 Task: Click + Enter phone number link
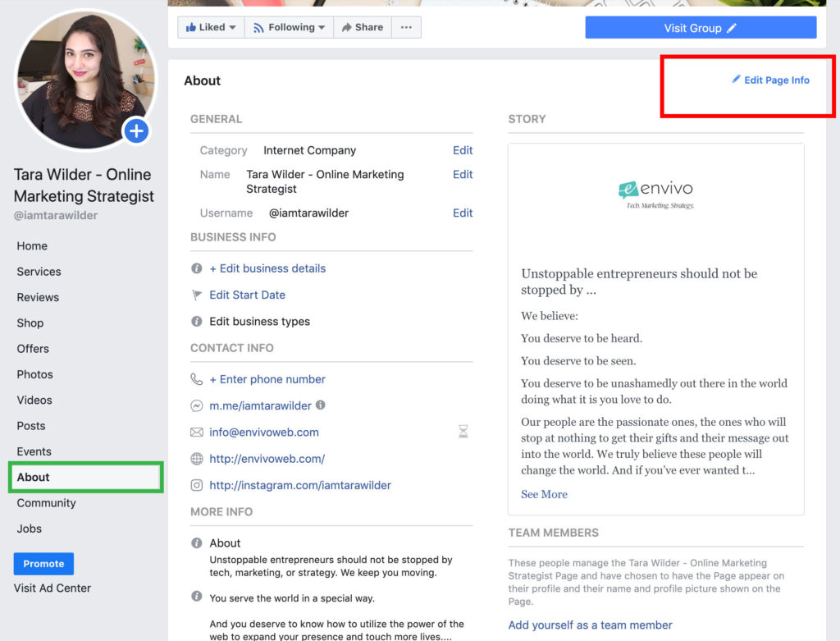click(267, 379)
